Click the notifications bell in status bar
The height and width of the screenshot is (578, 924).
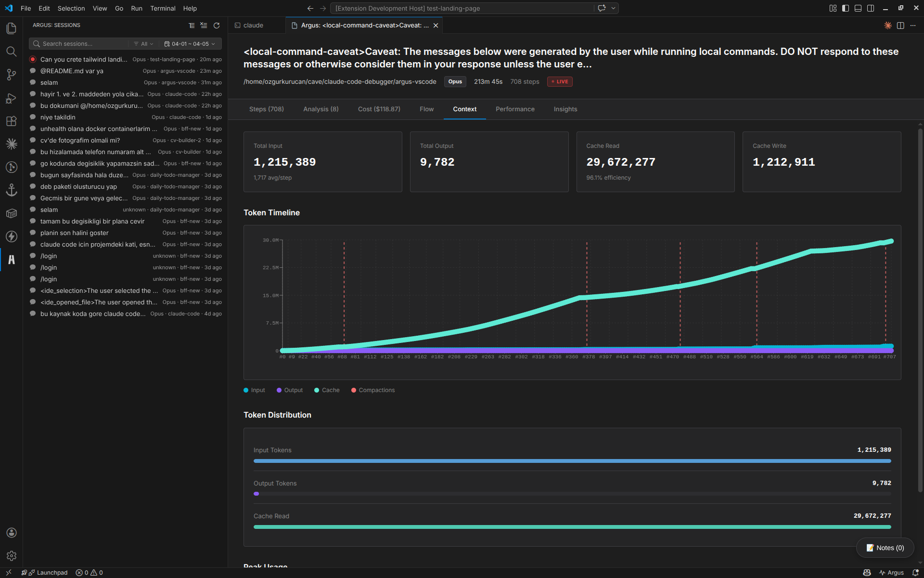[x=915, y=573]
